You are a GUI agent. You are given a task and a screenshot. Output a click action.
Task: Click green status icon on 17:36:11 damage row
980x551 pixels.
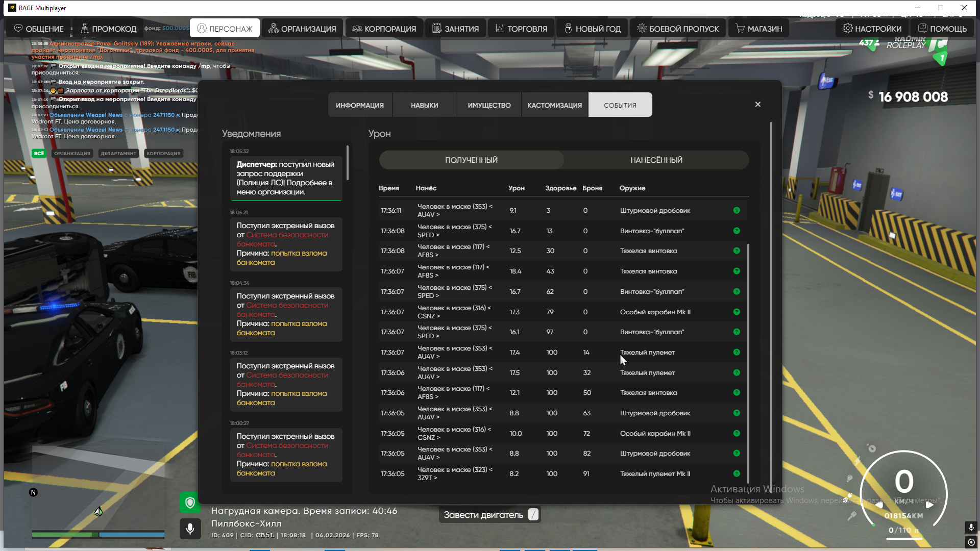click(x=737, y=210)
